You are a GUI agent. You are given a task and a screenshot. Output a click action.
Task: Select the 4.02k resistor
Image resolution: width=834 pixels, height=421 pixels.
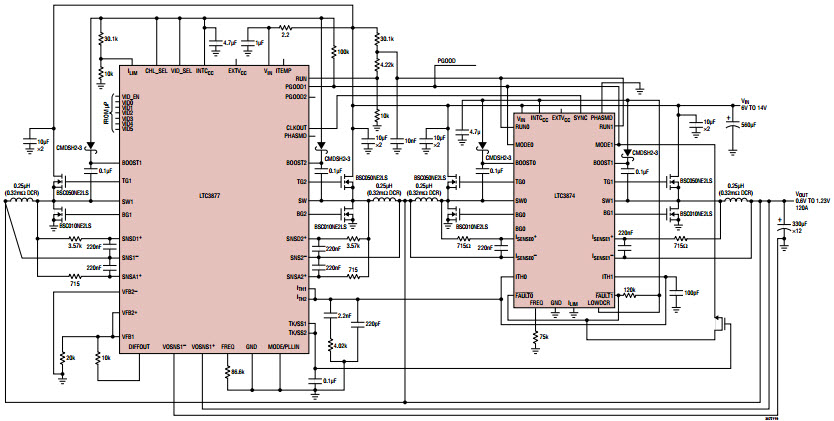[333, 345]
